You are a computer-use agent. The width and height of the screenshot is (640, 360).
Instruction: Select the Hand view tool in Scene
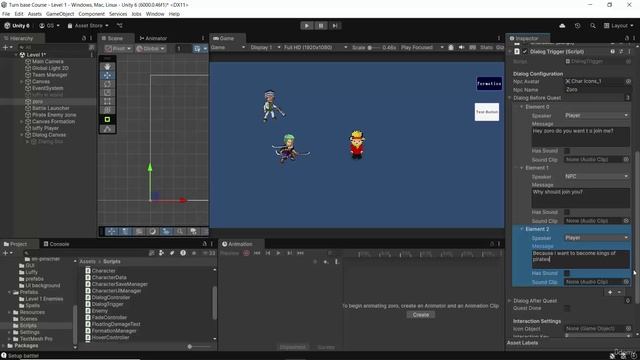coord(107,67)
